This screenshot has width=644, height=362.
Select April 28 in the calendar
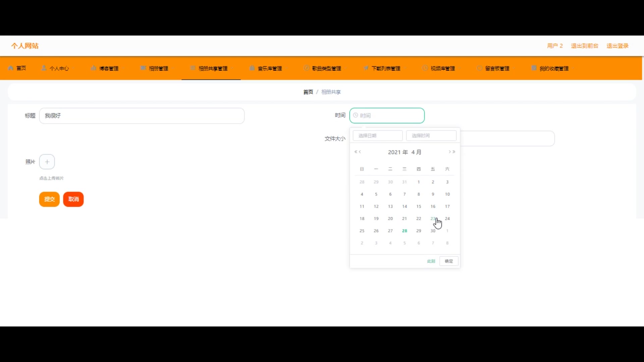(405, 231)
